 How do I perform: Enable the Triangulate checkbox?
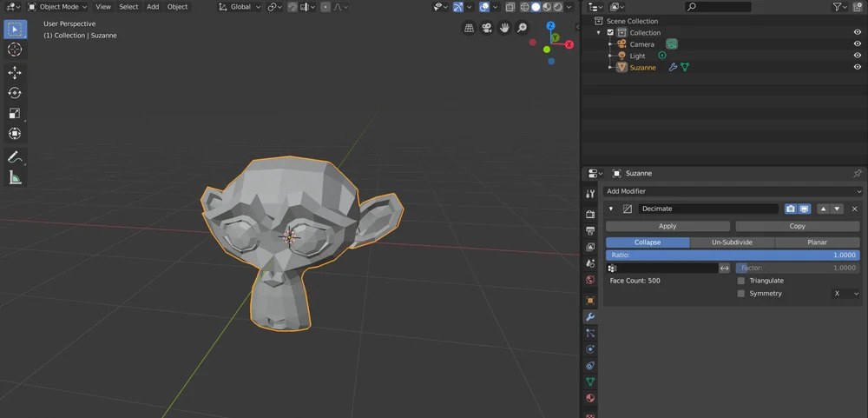coord(740,281)
